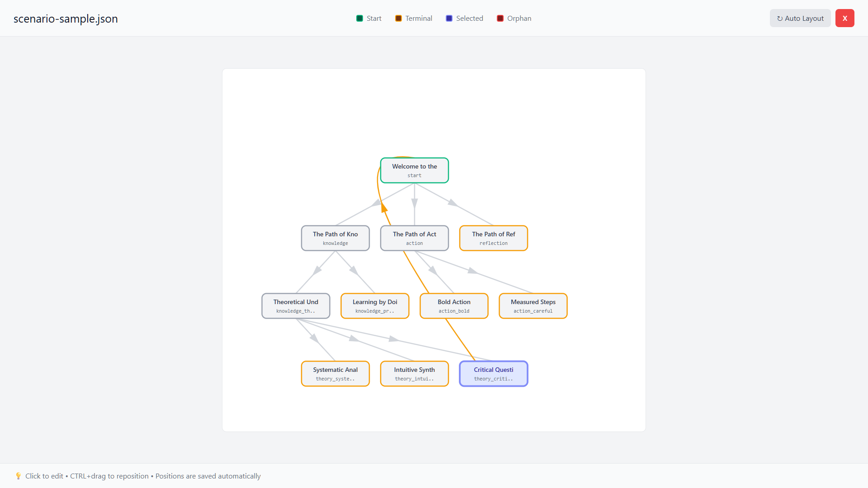This screenshot has height=488, width=868.
Task: Open the 'Welcome to the' start node
Action: pyautogui.click(x=414, y=170)
